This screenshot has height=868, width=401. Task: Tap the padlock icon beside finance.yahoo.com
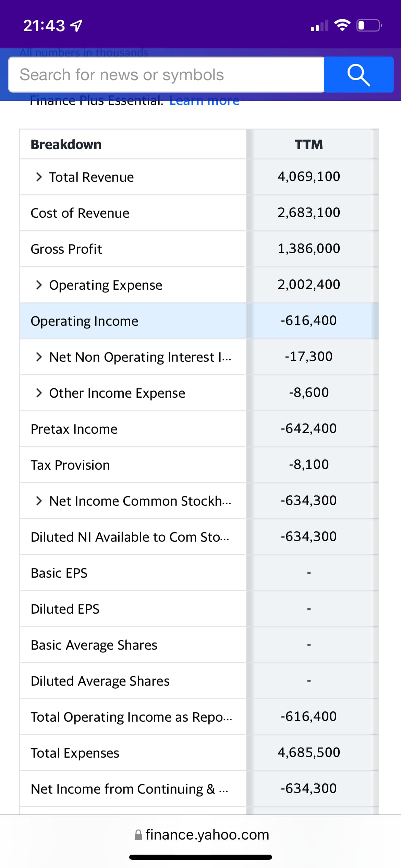138,835
